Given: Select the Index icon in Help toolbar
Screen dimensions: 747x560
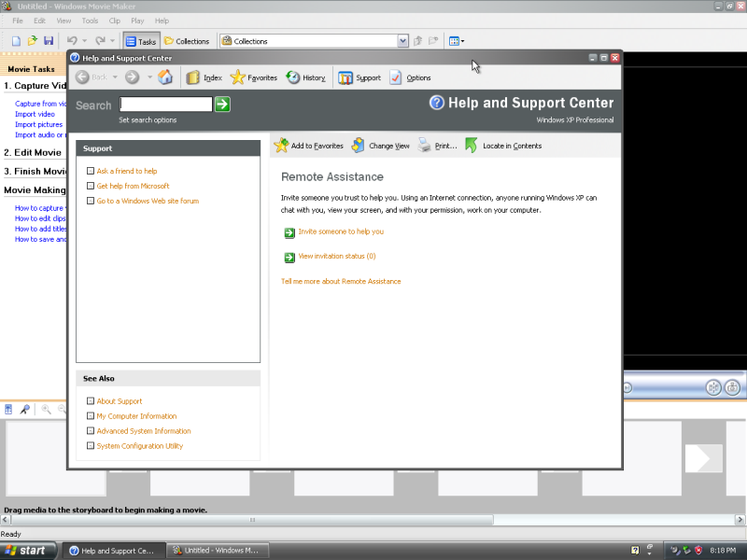Looking at the screenshot, I should pyautogui.click(x=204, y=77).
